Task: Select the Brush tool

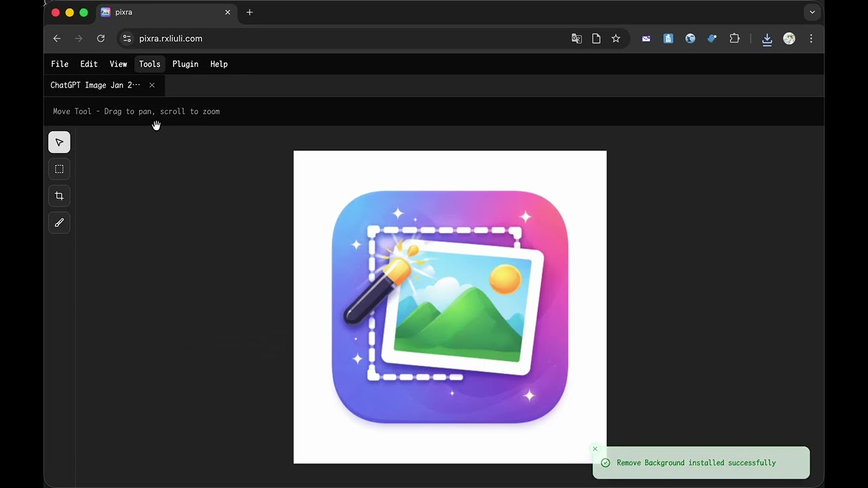Action: [x=59, y=222]
